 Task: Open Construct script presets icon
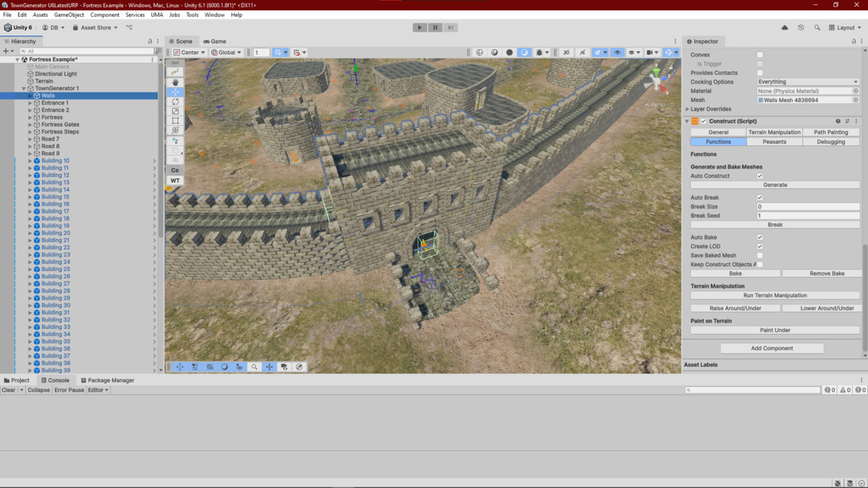point(847,121)
